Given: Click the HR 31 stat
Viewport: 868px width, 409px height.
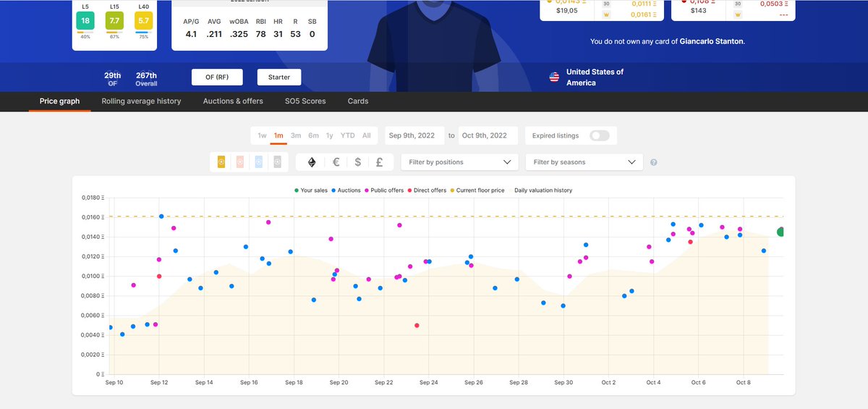Looking at the screenshot, I should [278, 28].
